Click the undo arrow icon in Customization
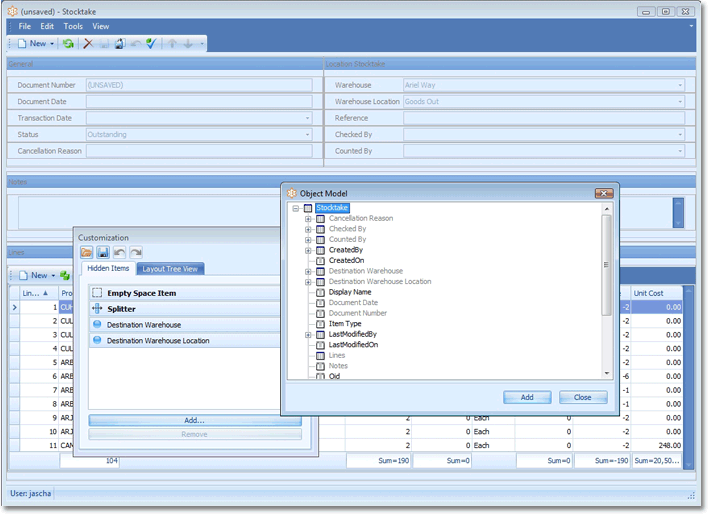The height and width of the screenshot is (515, 709). click(119, 253)
